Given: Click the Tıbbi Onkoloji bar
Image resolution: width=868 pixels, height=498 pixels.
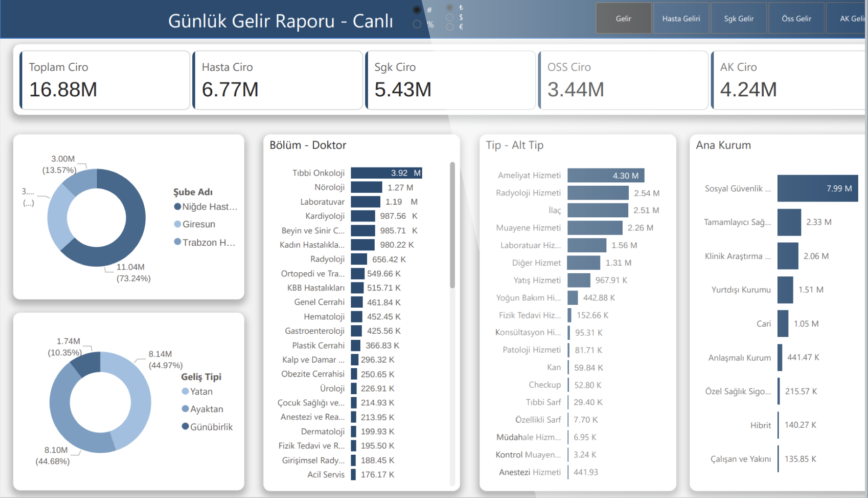Looking at the screenshot, I should click(386, 173).
